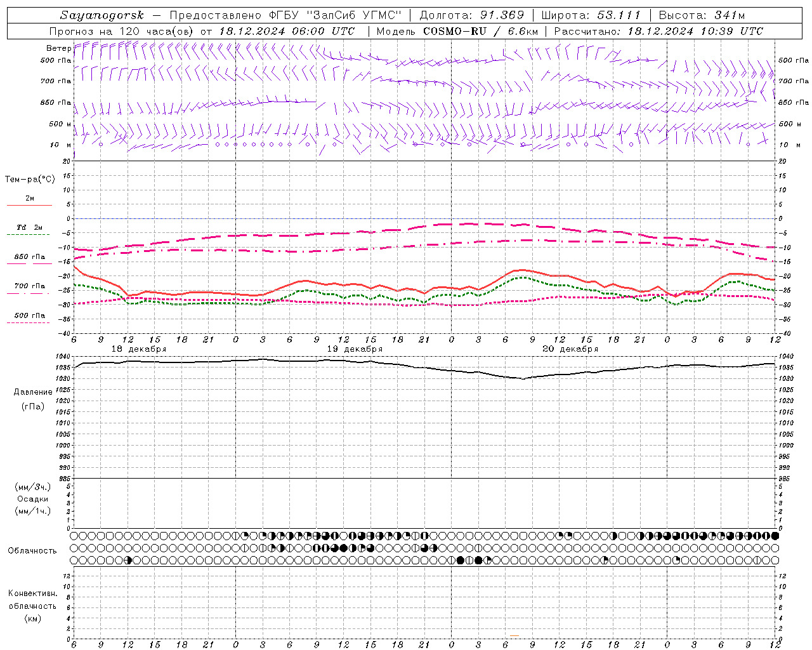This screenshot has height=650, width=812.
Task: Click the 'Прогноз на 120 часа(ов)' forecast text
Action: (x=122, y=31)
